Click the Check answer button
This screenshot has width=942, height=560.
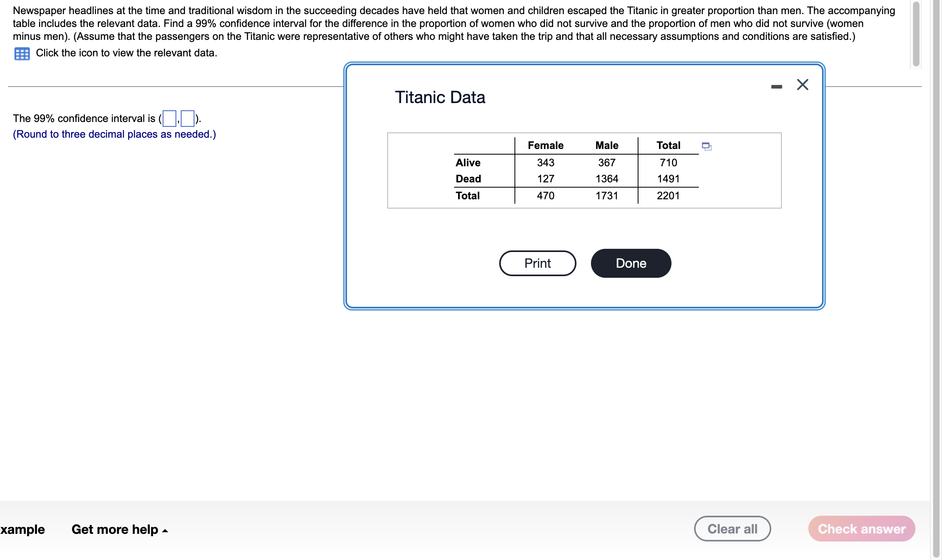(x=861, y=529)
